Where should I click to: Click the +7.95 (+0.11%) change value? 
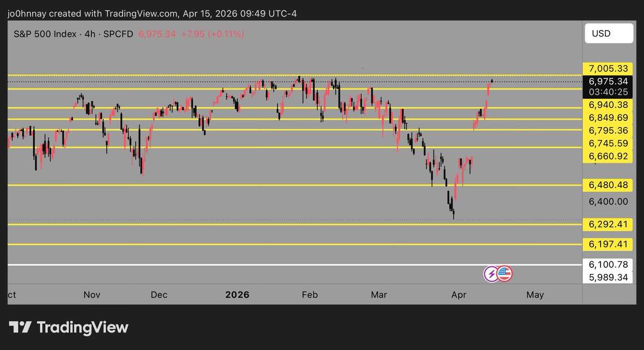coord(212,34)
